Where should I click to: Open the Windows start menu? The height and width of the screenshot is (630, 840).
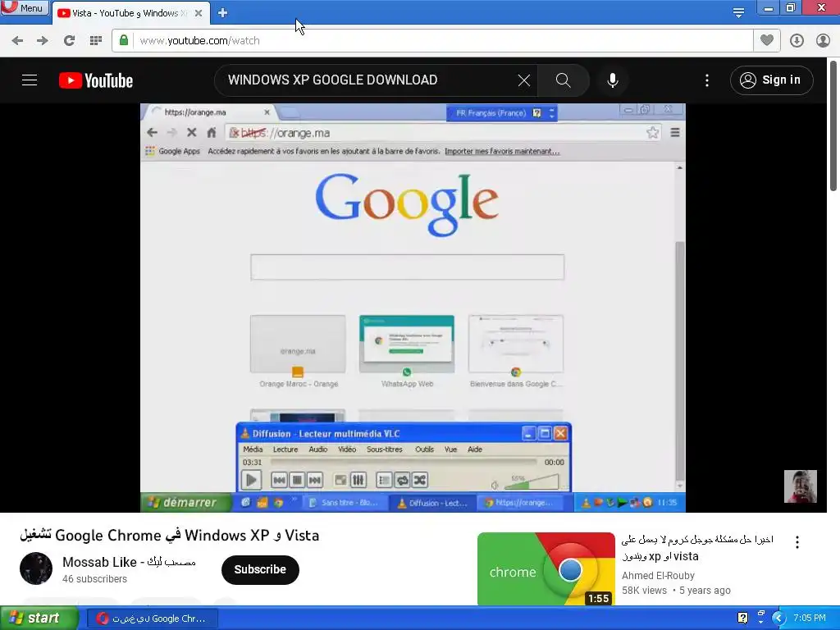[39, 619]
